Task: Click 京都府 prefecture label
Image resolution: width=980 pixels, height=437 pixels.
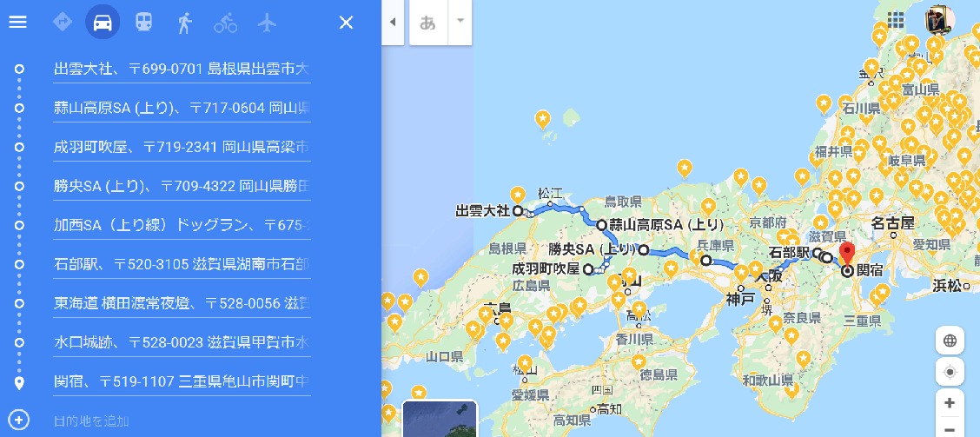Action: (x=768, y=222)
